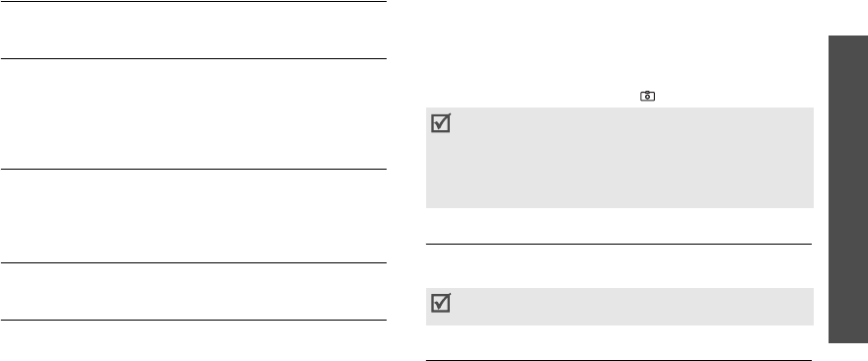Click the fourth divider line in the left column
The height and width of the screenshot is (361, 868).
(193, 262)
